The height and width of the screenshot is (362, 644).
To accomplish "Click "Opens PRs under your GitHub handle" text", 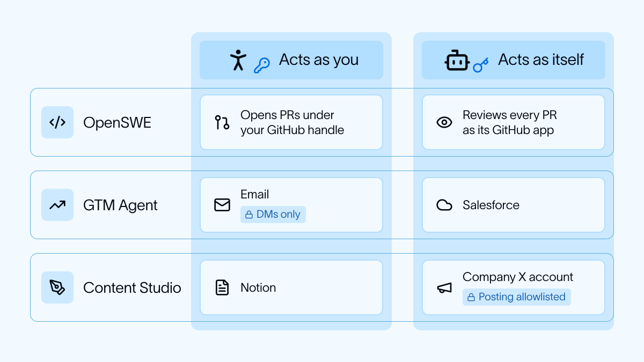I will 292,122.
